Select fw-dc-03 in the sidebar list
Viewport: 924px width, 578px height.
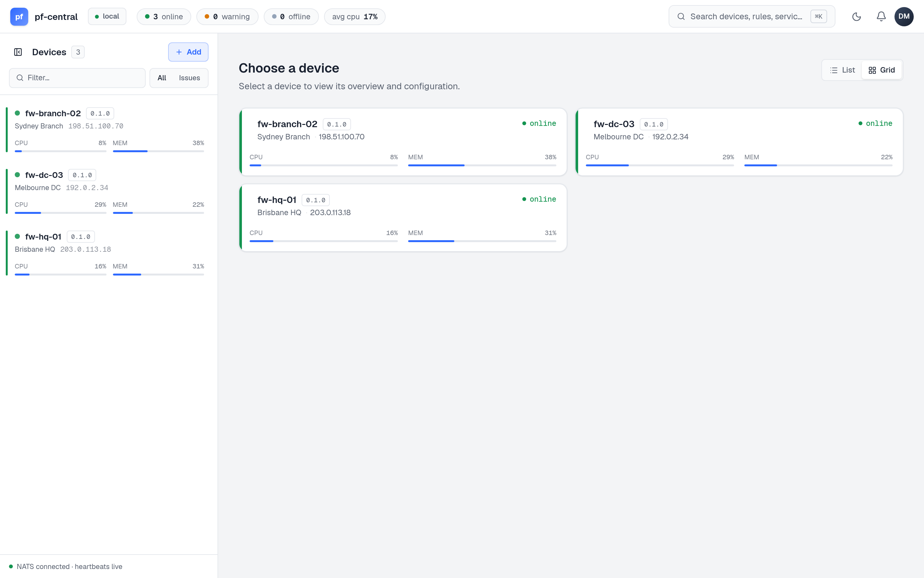click(x=109, y=191)
